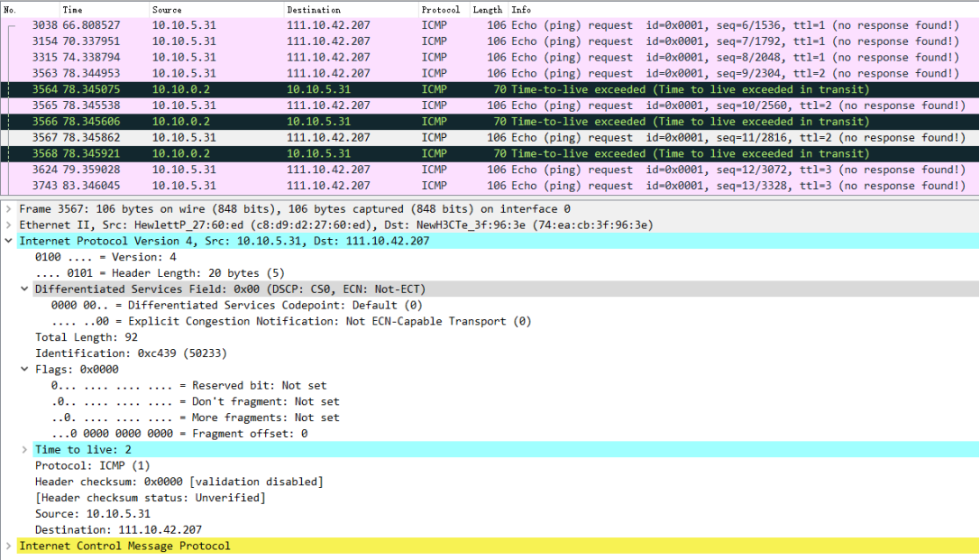
Task: Click destination 10.10.5.31 in packet 3568
Action: point(319,153)
